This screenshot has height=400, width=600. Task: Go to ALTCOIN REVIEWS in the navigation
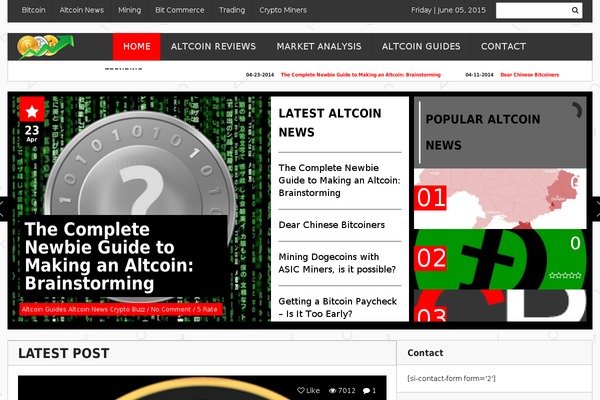(x=213, y=46)
